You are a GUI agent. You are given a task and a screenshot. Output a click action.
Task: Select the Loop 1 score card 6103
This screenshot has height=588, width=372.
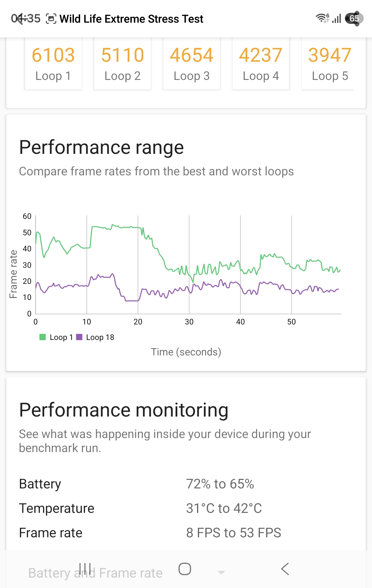[53, 64]
